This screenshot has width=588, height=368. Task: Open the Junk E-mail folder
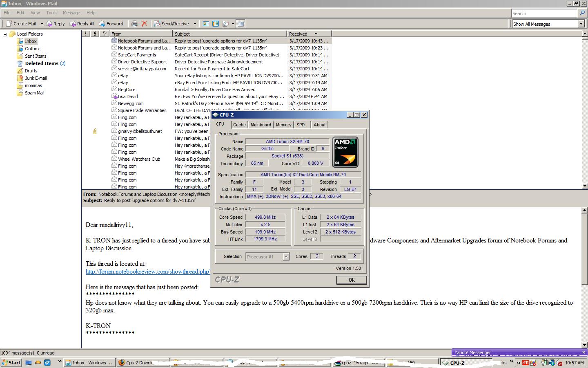pos(36,78)
